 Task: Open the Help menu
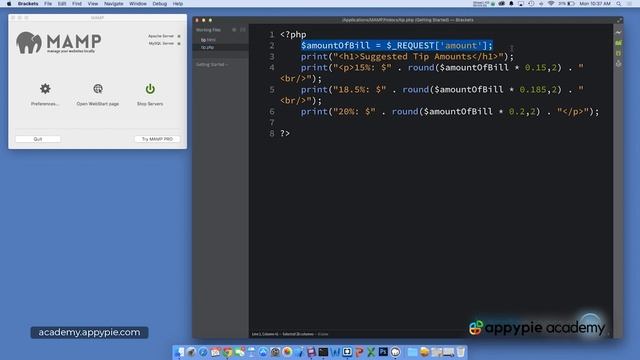pyautogui.click(x=178, y=4)
